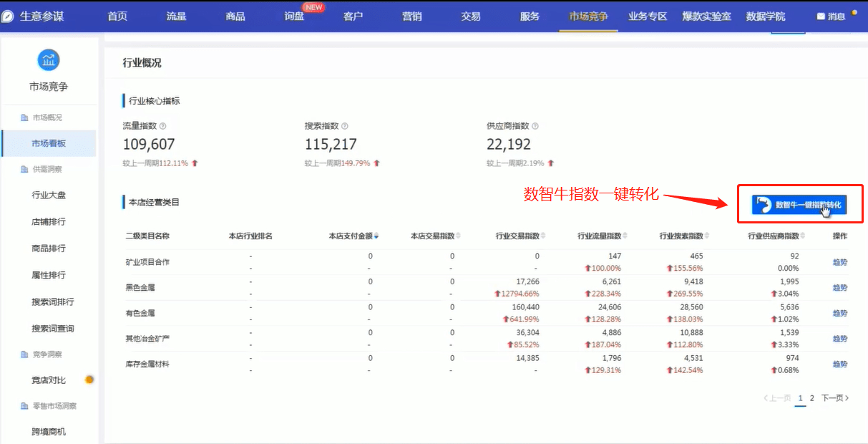Click the 供需洞察 section icon in sidebar
Viewport: 868px width, 444px height.
point(25,170)
